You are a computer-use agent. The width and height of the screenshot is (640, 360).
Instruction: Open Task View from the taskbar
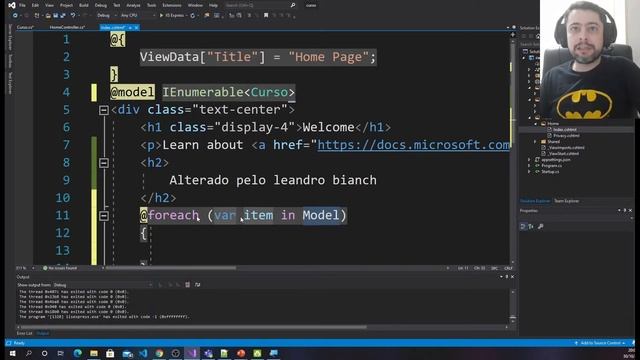tap(61, 353)
